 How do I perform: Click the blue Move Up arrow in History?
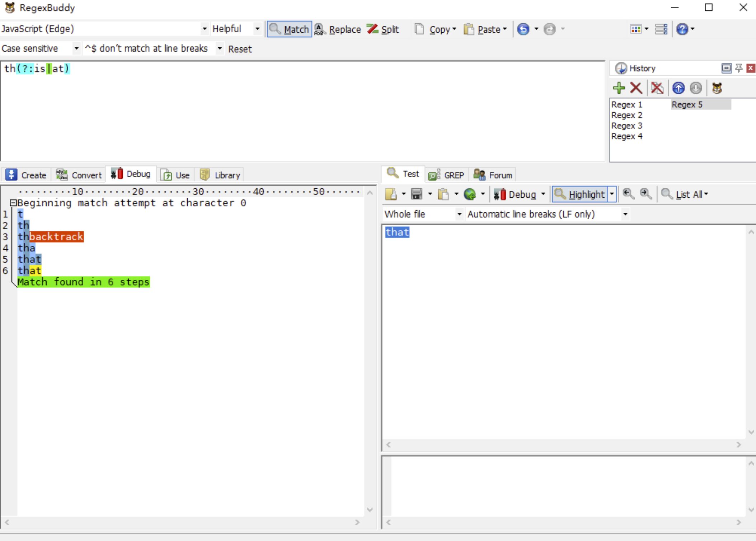tap(678, 88)
